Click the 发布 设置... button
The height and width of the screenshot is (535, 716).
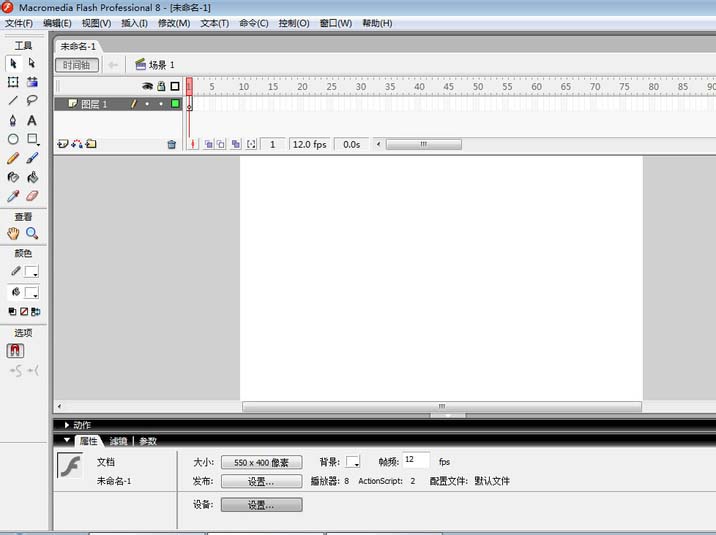pyautogui.click(x=262, y=481)
